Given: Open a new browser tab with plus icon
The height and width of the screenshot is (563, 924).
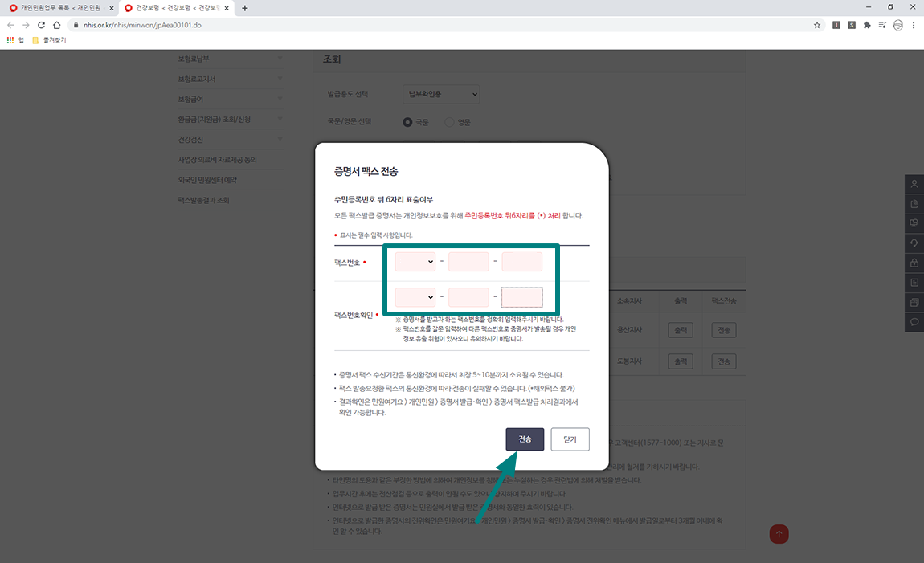Looking at the screenshot, I should [x=245, y=8].
